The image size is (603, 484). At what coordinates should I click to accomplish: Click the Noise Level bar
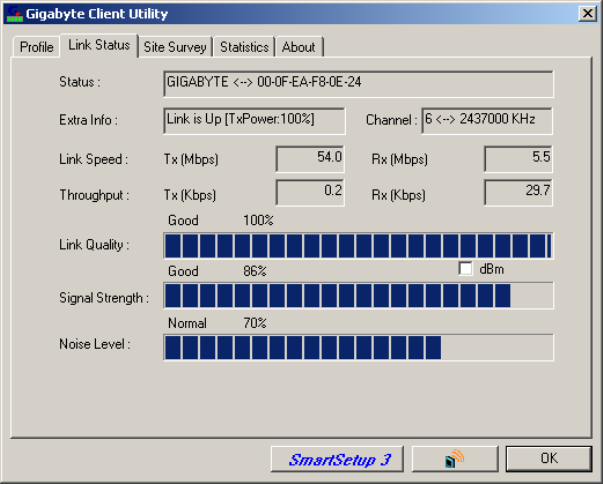(358, 348)
